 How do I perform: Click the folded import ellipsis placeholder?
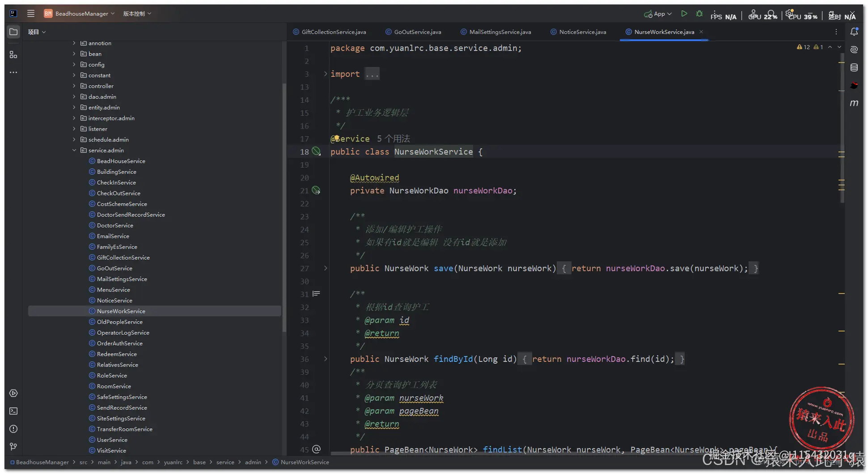pyautogui.click(x=372, y=74)
